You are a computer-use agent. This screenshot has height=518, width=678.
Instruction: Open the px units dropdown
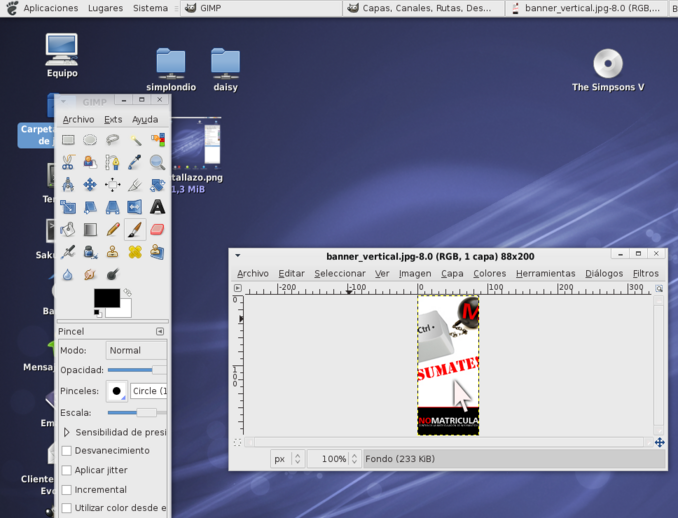tap(288, 459)
